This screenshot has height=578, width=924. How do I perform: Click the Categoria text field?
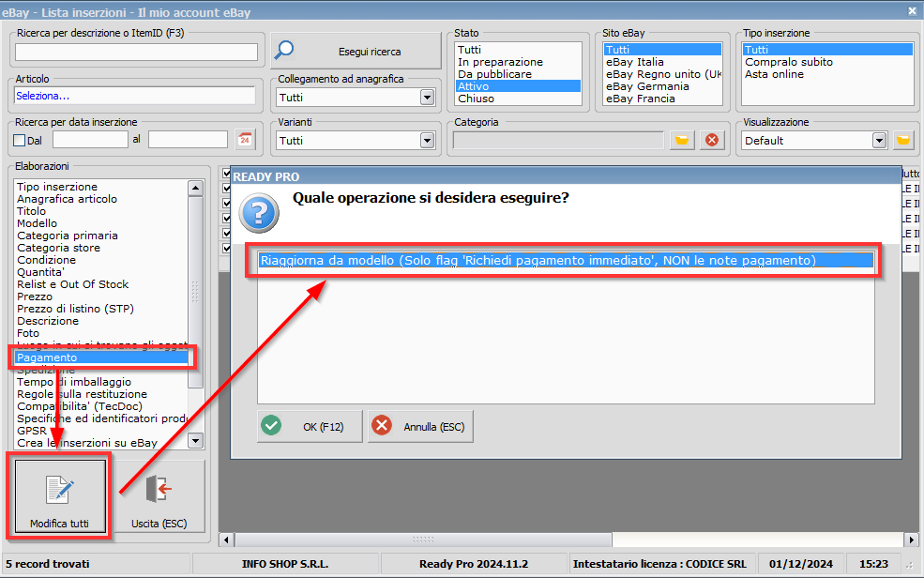click(559, 140)
